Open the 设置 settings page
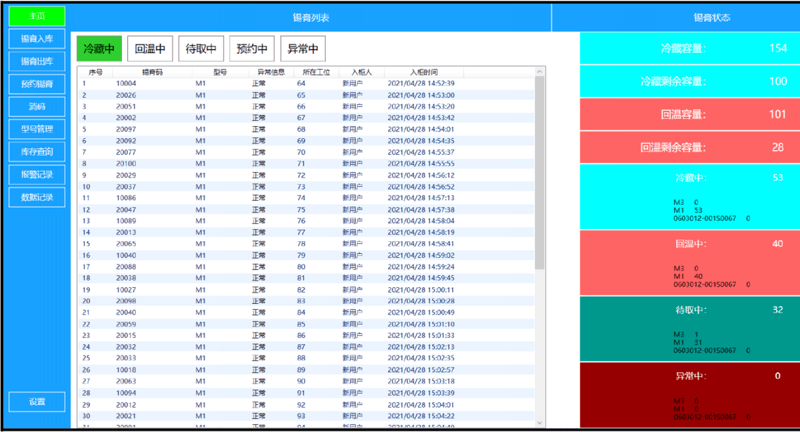 [x=37, y=401]
